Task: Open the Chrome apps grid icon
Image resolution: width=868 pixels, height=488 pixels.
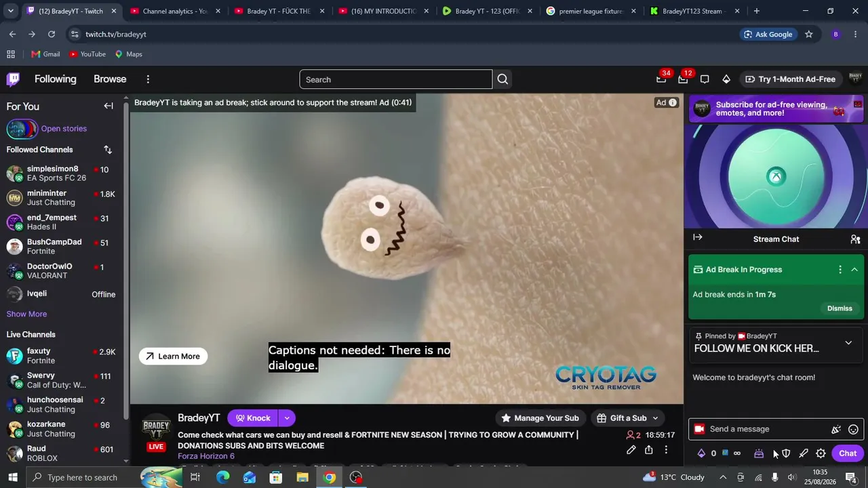Action: [11, 54]
